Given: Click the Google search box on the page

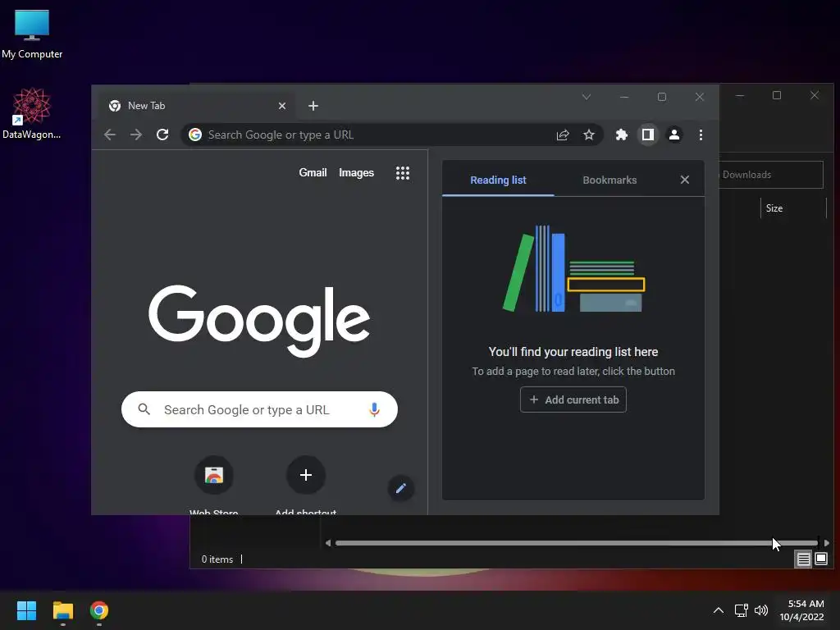Looking at the screenshot, I should 259,409.
